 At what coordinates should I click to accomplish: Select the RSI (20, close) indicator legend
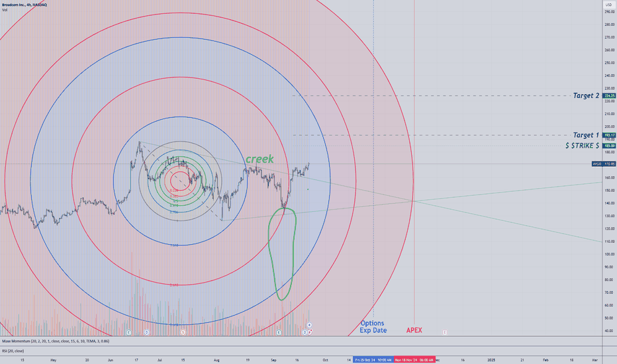[x=13, y=351]
